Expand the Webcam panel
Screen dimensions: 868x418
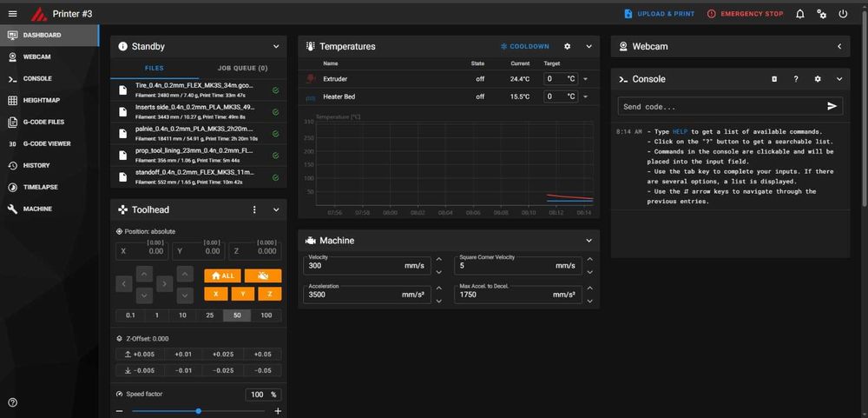tap(839, 47)
